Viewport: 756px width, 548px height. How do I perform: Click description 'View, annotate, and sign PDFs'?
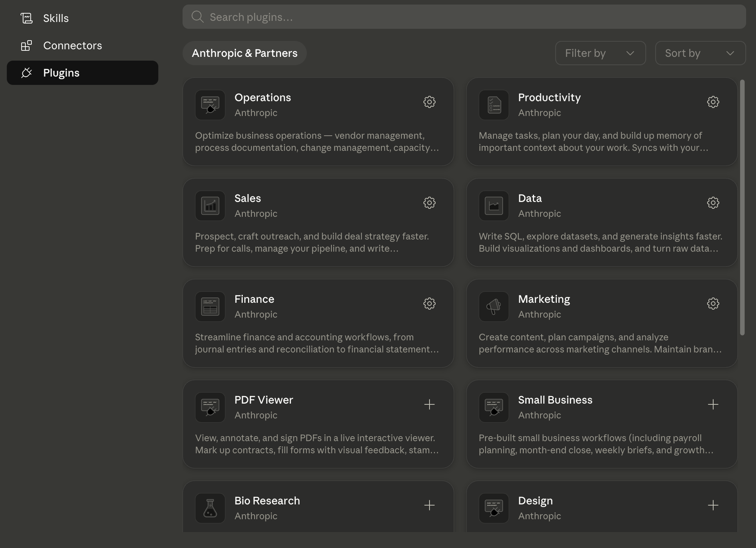[317, 444]
